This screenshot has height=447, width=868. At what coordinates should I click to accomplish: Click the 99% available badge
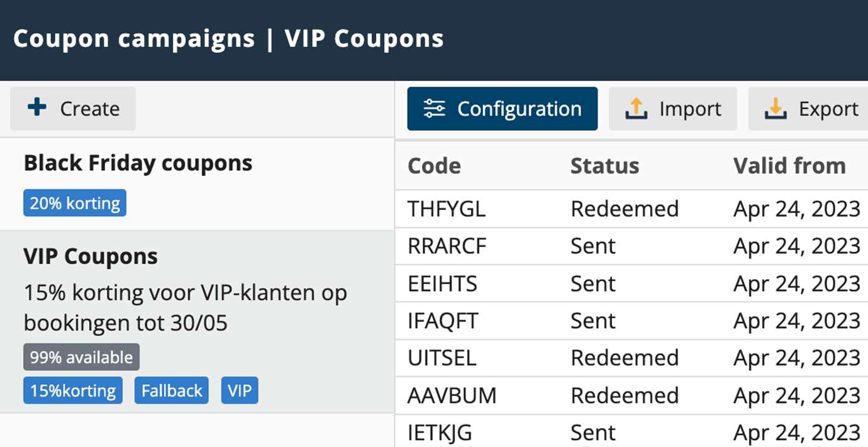(82, 357)
